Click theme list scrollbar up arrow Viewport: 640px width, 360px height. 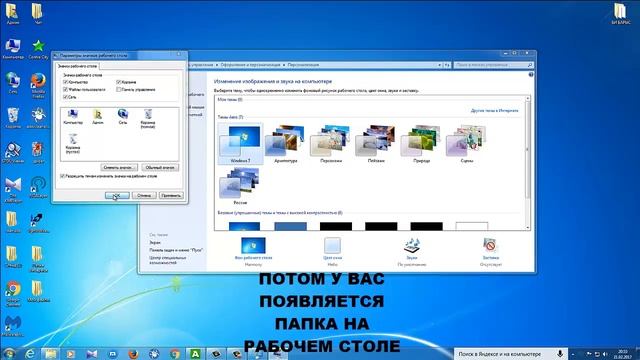click(527, 99)
